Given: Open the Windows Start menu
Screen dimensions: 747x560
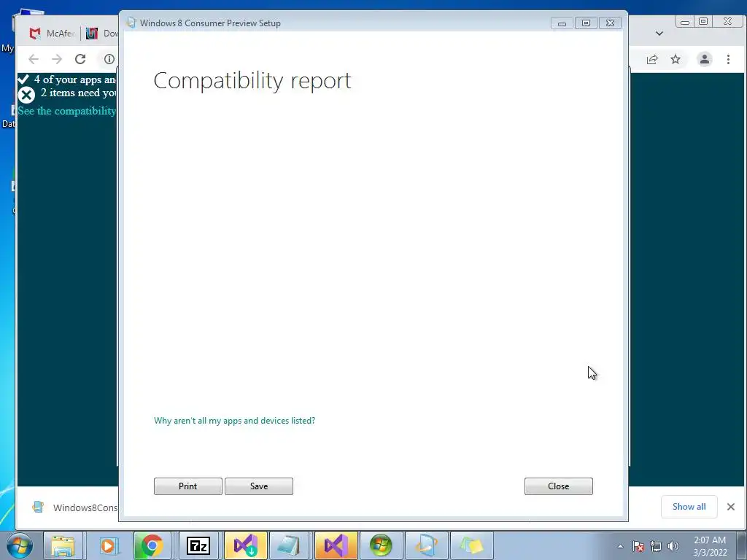Looking at the screenshot, I should [20, 545].
